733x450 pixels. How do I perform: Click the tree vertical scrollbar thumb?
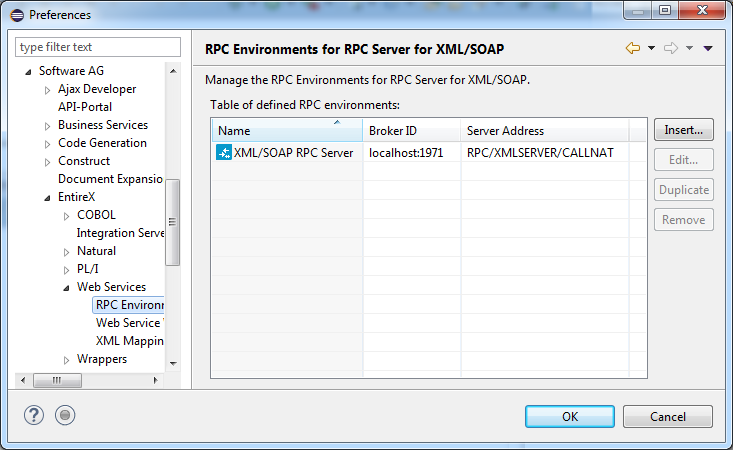tap(173, 222)
